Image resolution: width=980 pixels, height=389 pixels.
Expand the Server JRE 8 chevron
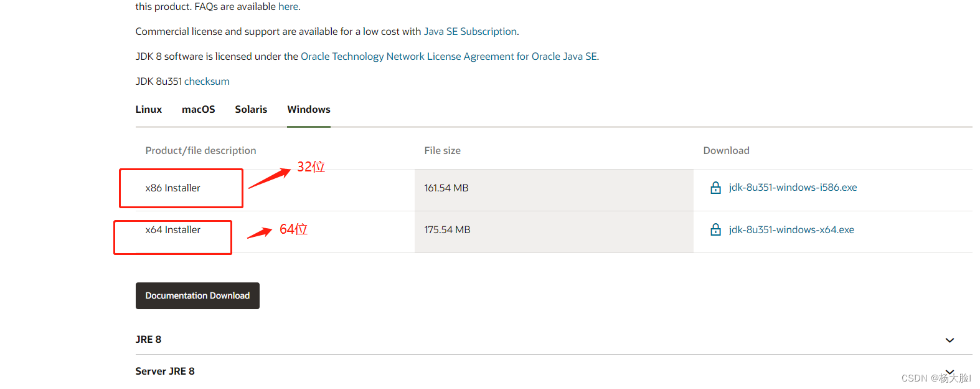pyautogui.click(x=949, y=372)
